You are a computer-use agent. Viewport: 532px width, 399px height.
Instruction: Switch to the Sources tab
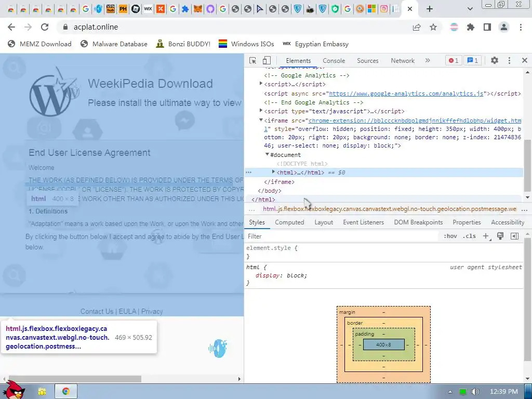tap(367, 61)
